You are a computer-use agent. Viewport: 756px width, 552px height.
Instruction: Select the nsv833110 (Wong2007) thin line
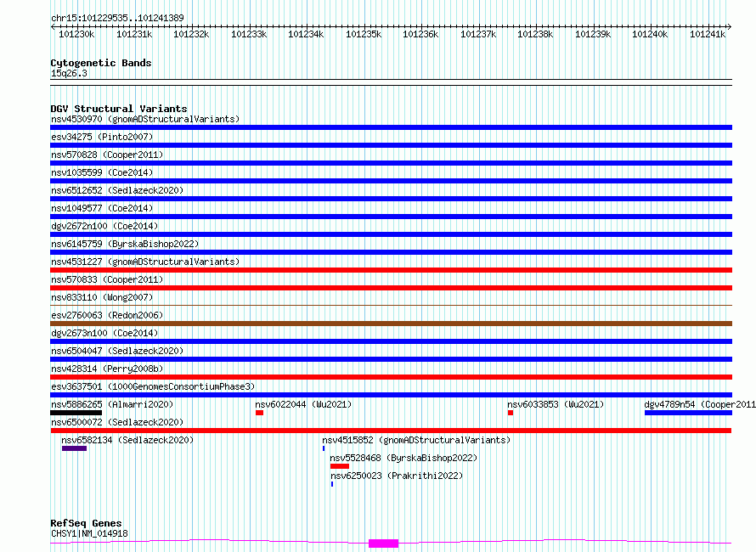click(x=391, y=305)
